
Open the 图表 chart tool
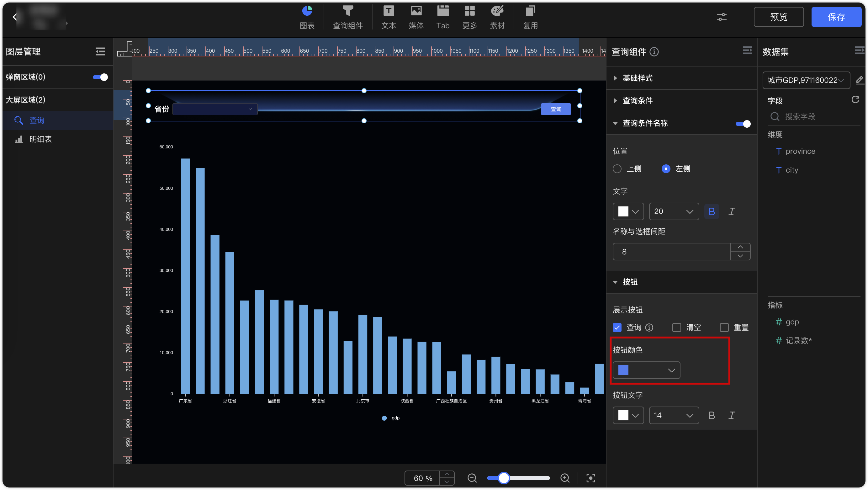[307, 18]
